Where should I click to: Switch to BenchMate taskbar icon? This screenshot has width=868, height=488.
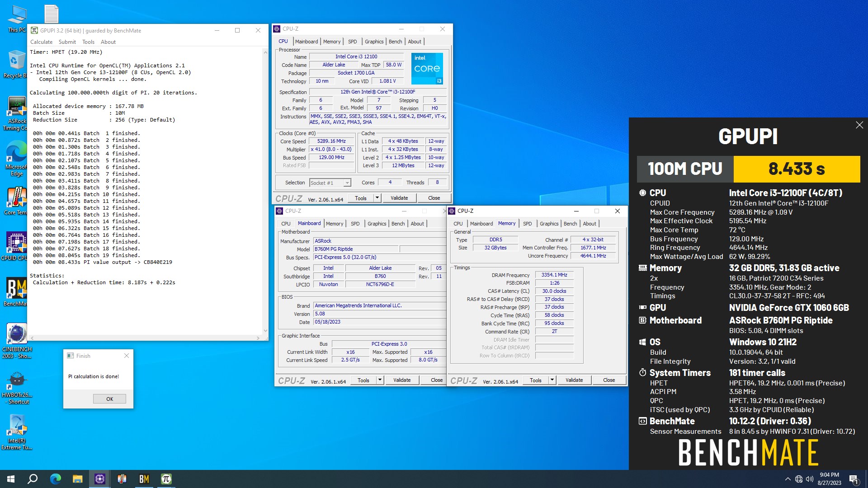click(144, 479)
